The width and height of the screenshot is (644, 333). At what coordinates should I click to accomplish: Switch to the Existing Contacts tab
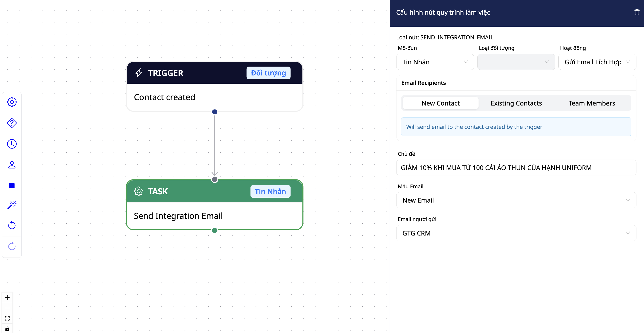(516, 103)
